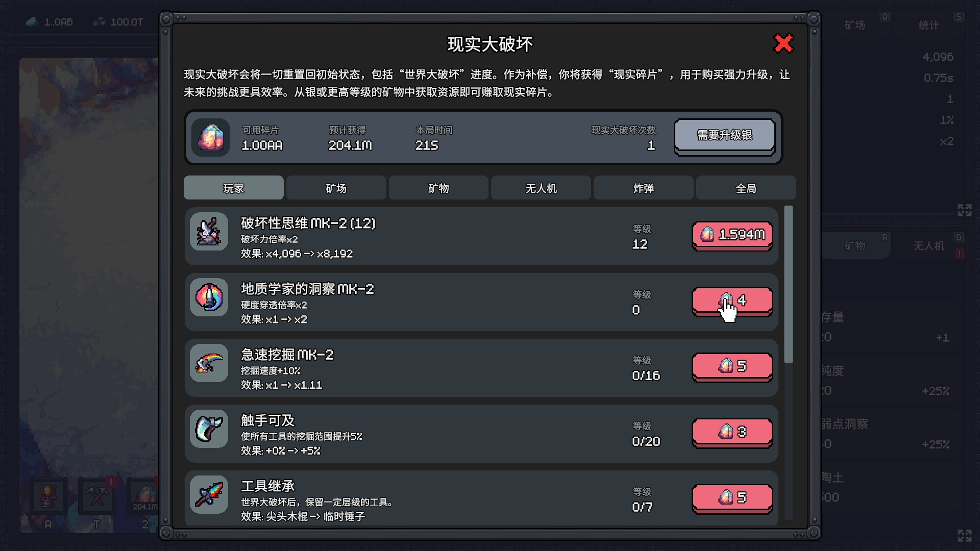Click the sword icon of 工具继承
The image size is (980, 551).
point(209,494)
